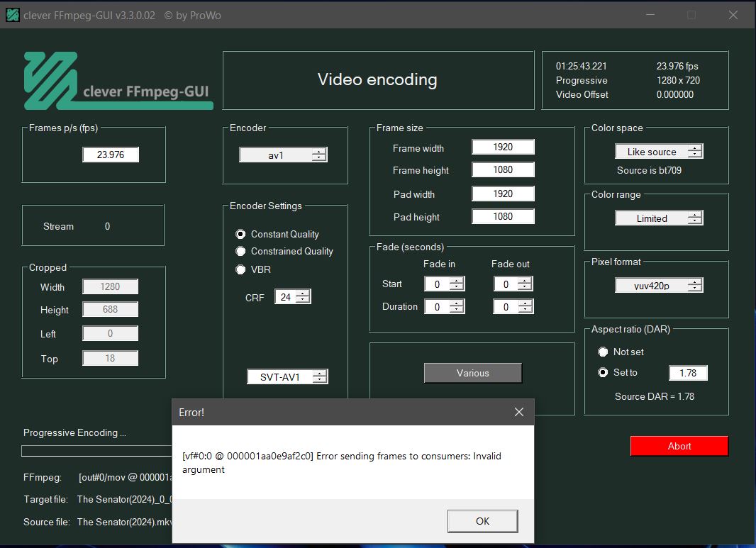Click the Cropped Left field
The height and width of the screenshot is (548, 756).
[110, 333]
